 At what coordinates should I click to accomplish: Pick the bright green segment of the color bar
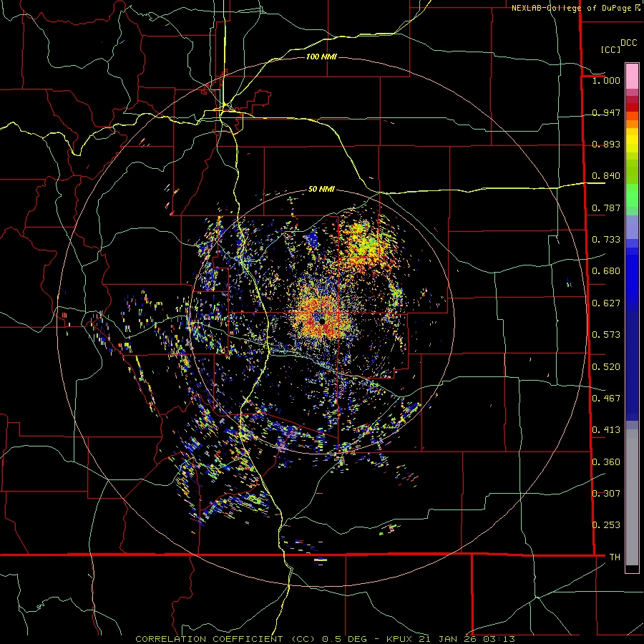(x=632, y=195)
